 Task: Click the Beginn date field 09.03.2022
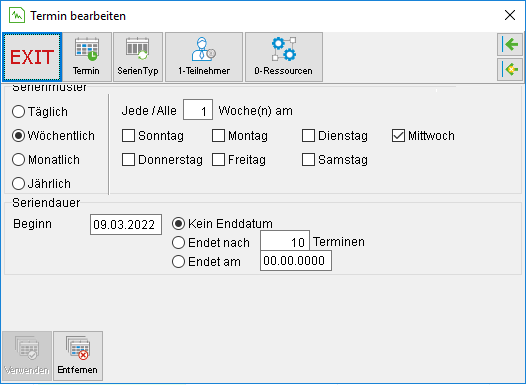(x=126, y=224)
